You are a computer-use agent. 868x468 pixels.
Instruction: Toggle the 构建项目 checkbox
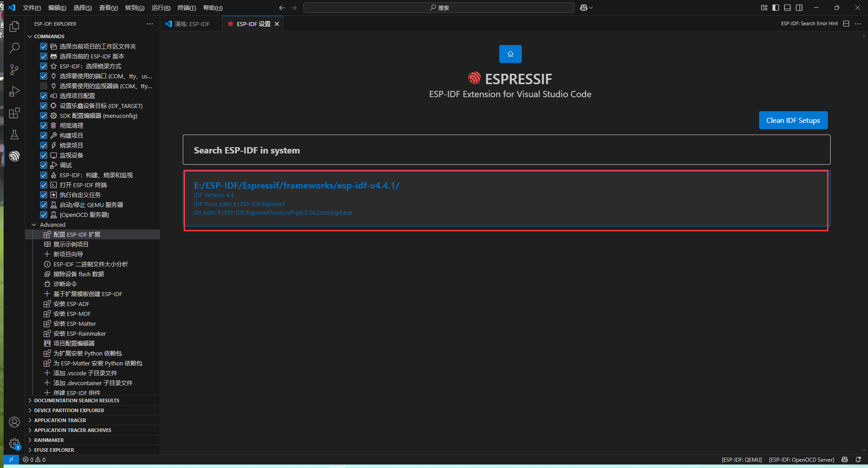pyautogui.click(x=44, y=135)
